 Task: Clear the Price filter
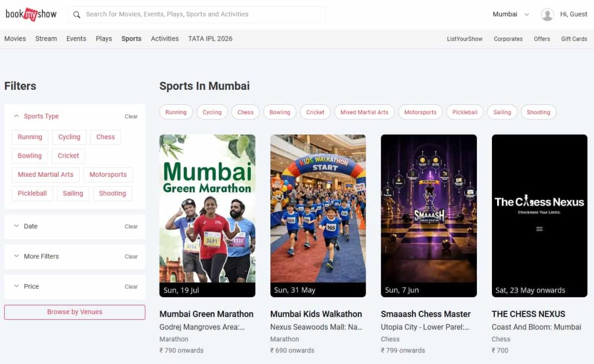tap(131, 286)
